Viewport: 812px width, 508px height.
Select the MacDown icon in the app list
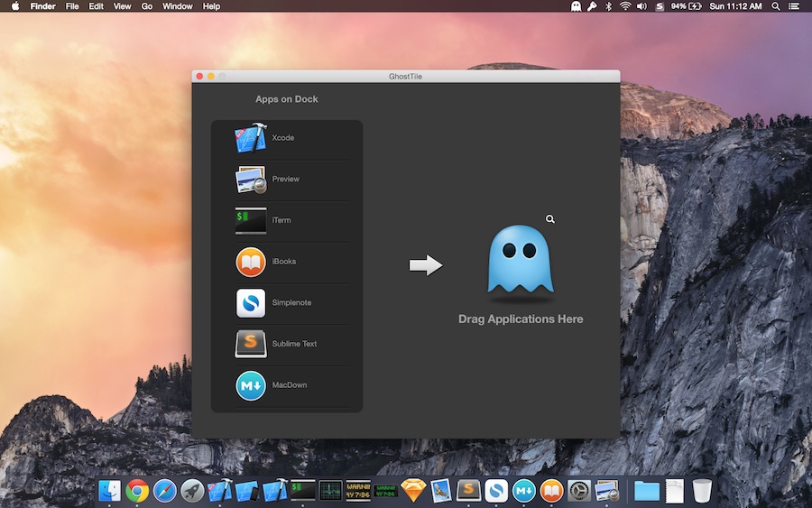251,385
